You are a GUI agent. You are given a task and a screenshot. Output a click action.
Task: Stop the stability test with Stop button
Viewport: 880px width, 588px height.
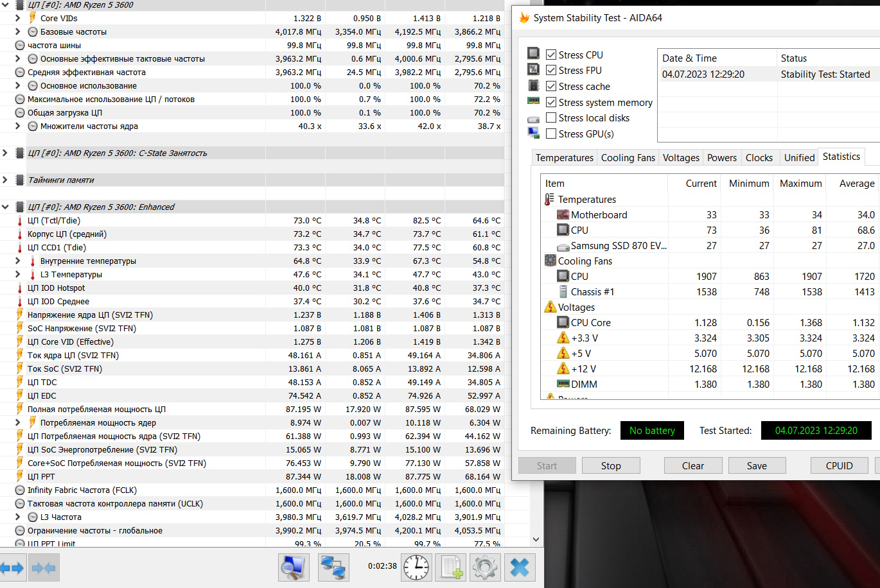(x=611, y=465)
